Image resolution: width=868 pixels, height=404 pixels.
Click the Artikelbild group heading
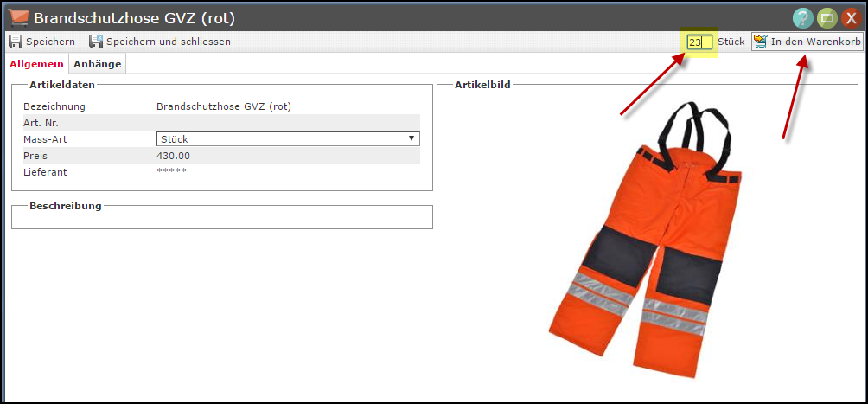pyautogui.click(x=482, y=85)
